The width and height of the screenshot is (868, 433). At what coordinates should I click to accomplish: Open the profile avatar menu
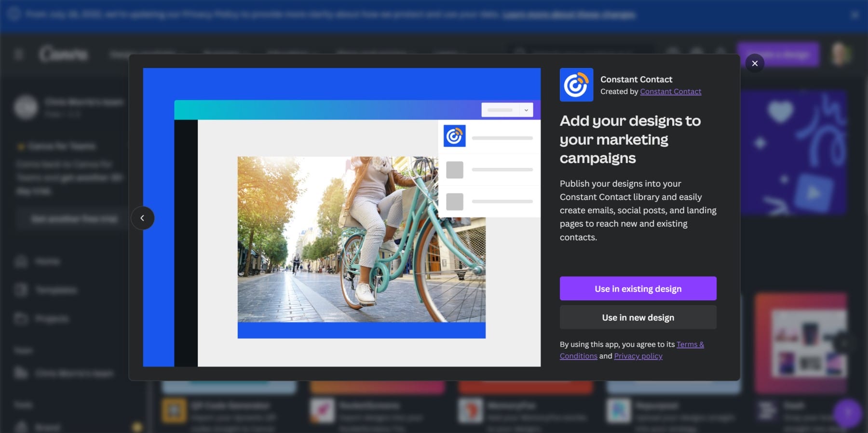coord(840,54)
